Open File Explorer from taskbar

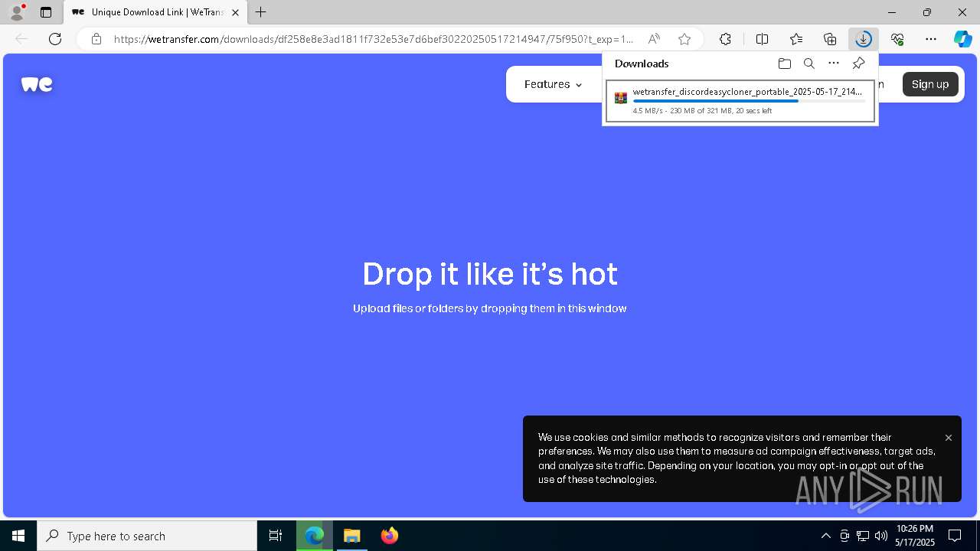pos(351,536)
